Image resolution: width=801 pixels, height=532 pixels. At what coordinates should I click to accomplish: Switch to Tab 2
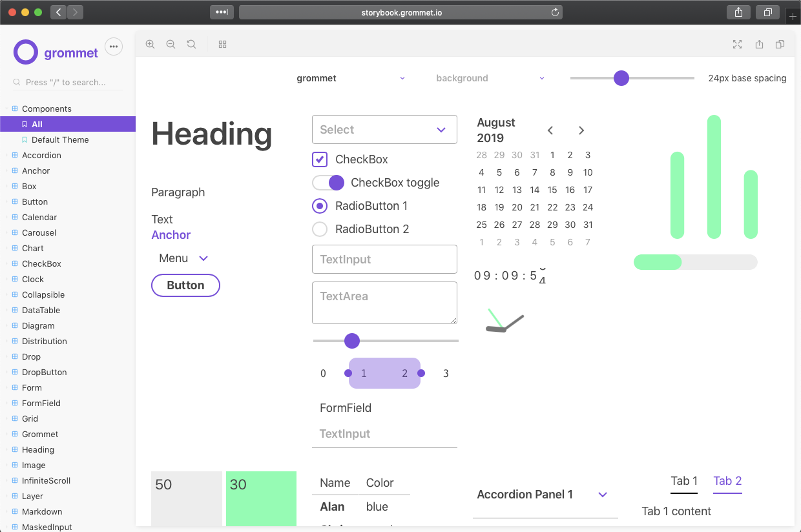(x=727, y=481)
